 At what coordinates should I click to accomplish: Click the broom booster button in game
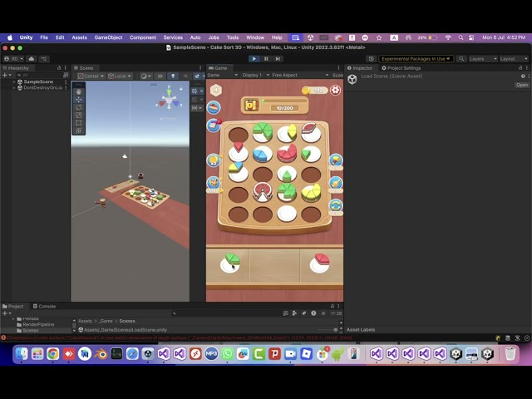click(336, 183)
